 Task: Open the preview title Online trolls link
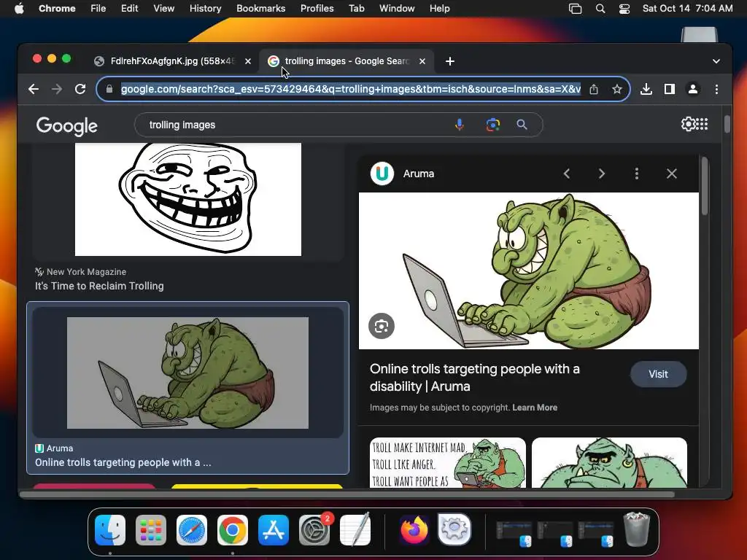(474, 378)
